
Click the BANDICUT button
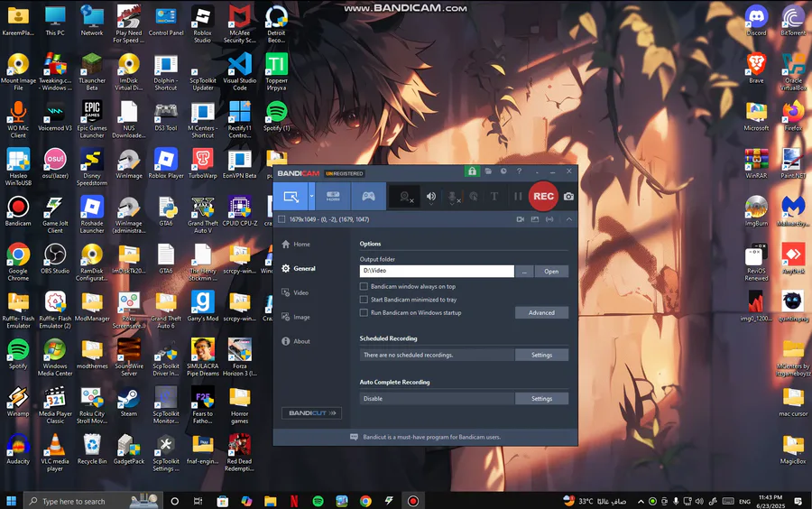(x=312, y=413)
